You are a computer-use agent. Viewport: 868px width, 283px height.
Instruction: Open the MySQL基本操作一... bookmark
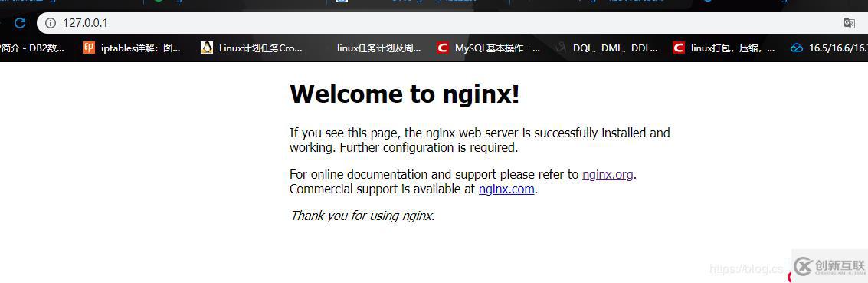pyautogui.click(x=488, y=48)
